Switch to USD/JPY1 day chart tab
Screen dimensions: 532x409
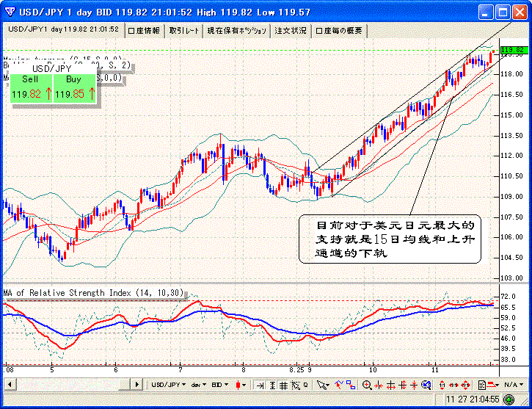(x=63, y=29)
